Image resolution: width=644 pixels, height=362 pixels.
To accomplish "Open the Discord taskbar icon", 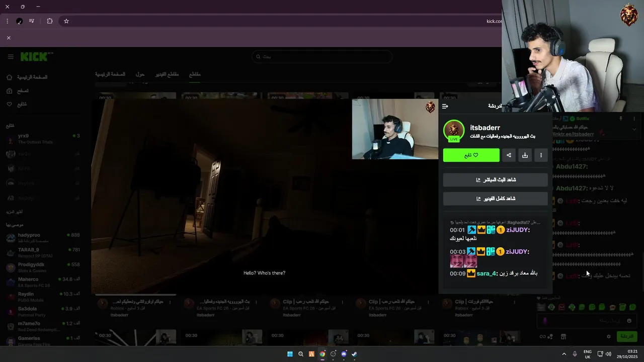I will pos(344,354).
